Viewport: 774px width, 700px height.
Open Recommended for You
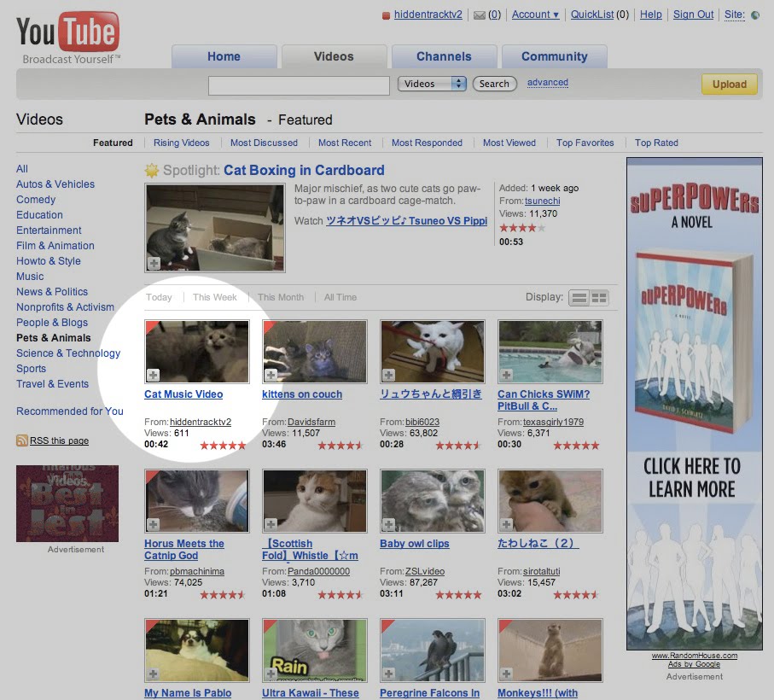point(70,411)
